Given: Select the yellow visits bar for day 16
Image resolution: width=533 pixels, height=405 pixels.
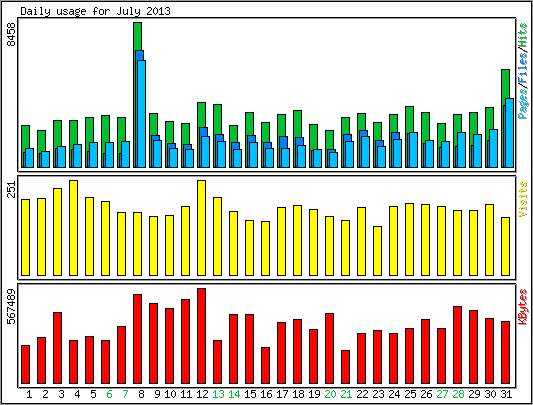Looking at the screenshot, I should click(265, 249).
